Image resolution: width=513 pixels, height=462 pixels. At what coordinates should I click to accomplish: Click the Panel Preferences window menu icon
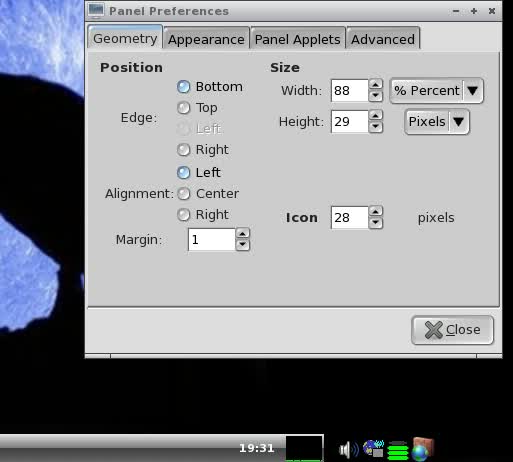(96, 10)
